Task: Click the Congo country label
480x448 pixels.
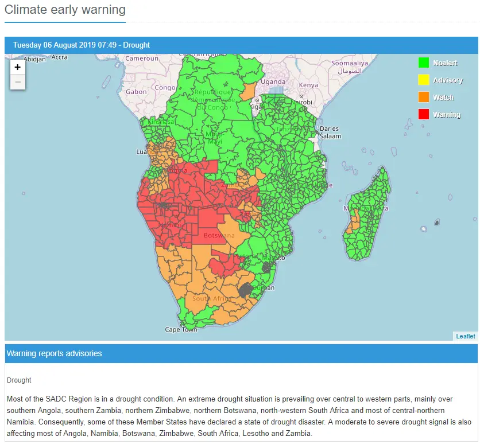Action: [x=165, y=88]
